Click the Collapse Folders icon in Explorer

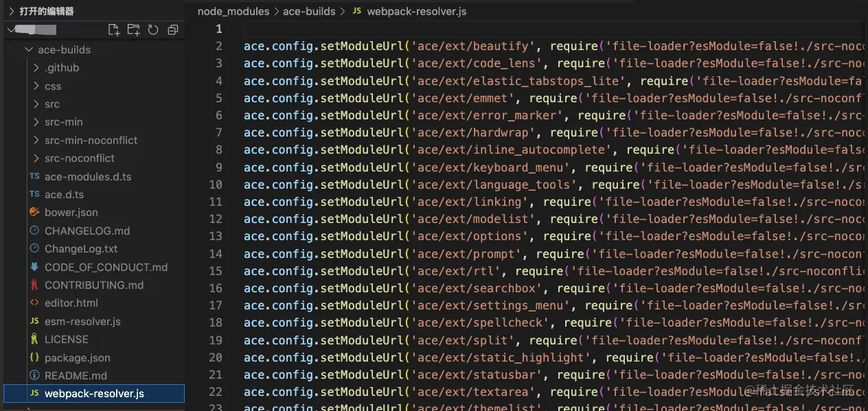click(172, 30)
